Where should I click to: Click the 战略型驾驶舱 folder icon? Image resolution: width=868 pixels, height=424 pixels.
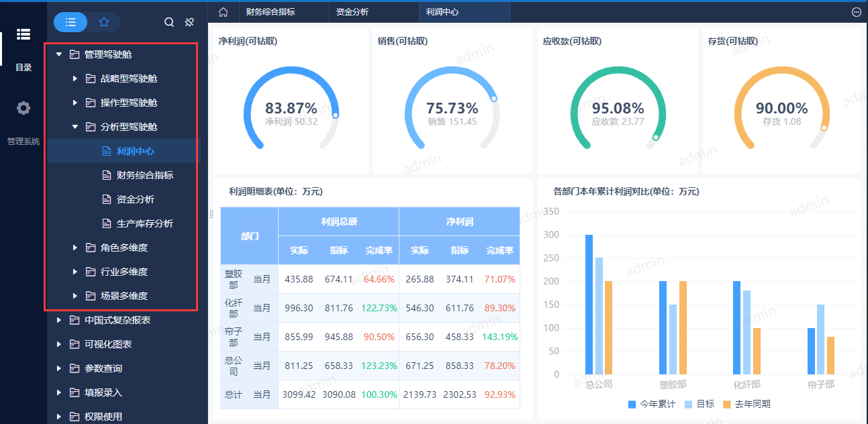click(x=91, y=78)
